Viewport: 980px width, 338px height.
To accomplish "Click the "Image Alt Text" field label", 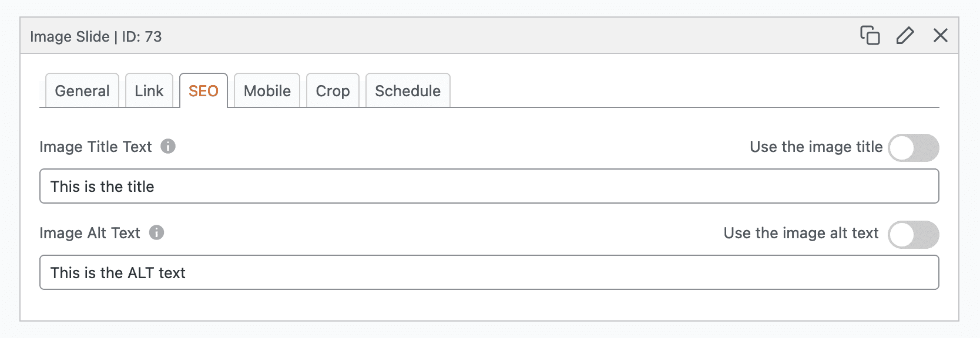I will pyautogui.click(x=90, y=233).
